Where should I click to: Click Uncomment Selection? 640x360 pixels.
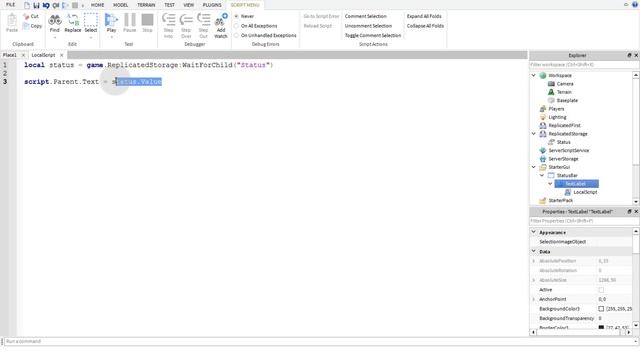368,26
